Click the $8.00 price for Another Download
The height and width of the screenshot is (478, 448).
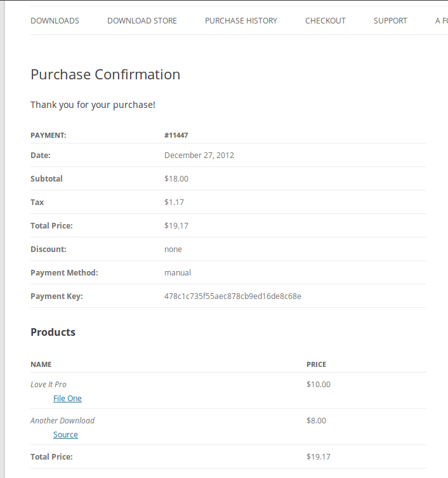(x=317, y=421)
